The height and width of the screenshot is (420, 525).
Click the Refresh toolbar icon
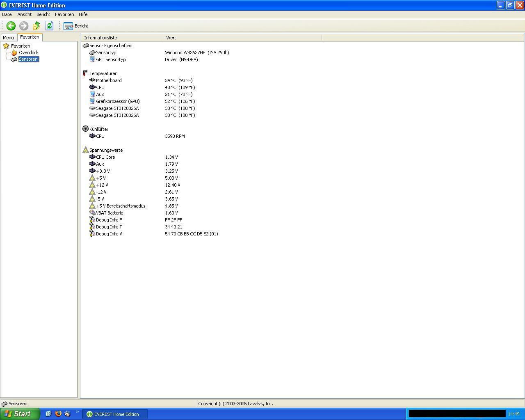coord(49,26)
